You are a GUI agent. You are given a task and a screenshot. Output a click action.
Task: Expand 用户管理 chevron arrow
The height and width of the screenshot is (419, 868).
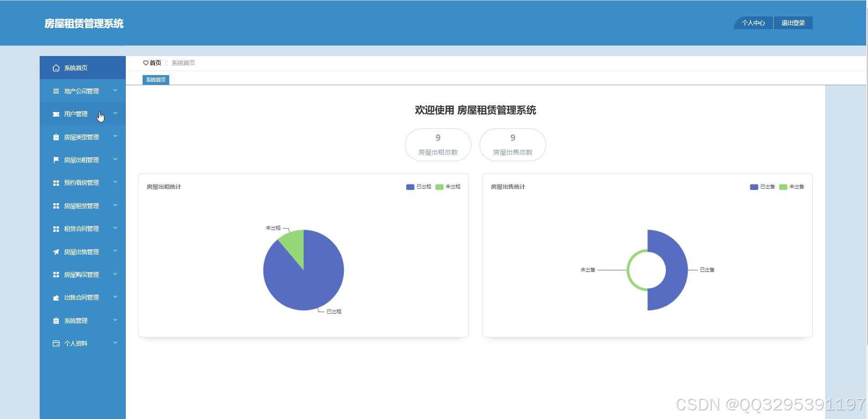115,113
